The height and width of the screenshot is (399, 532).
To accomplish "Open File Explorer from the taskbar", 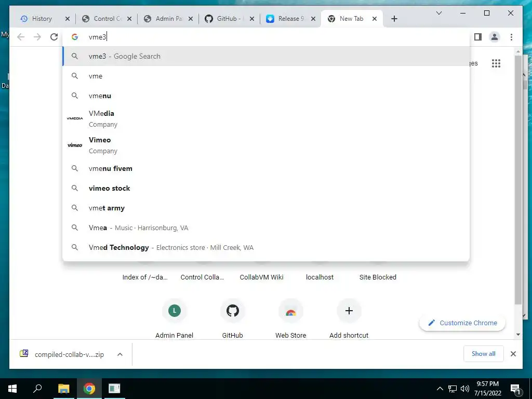I will click(x=63, y=389).
